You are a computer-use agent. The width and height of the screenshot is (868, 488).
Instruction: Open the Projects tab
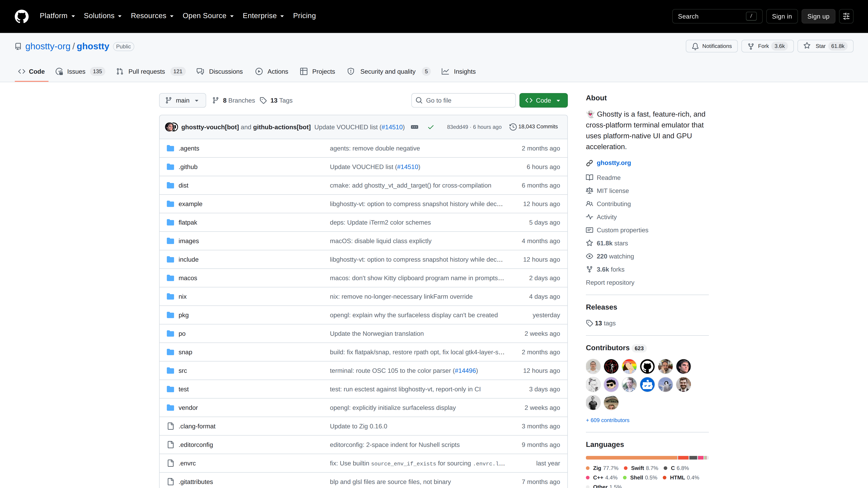[317, 71]
